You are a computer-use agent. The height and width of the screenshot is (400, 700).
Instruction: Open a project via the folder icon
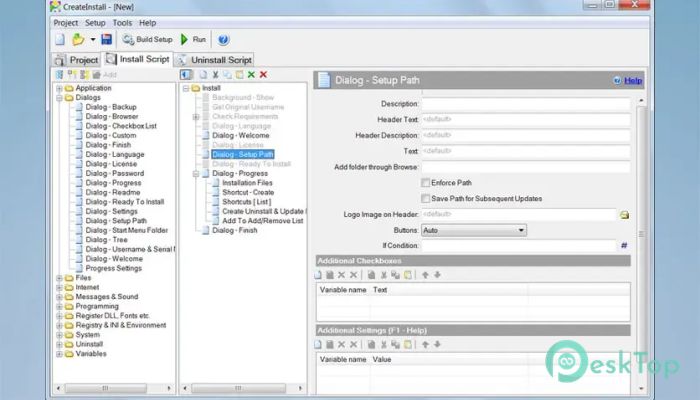[78, 40]
